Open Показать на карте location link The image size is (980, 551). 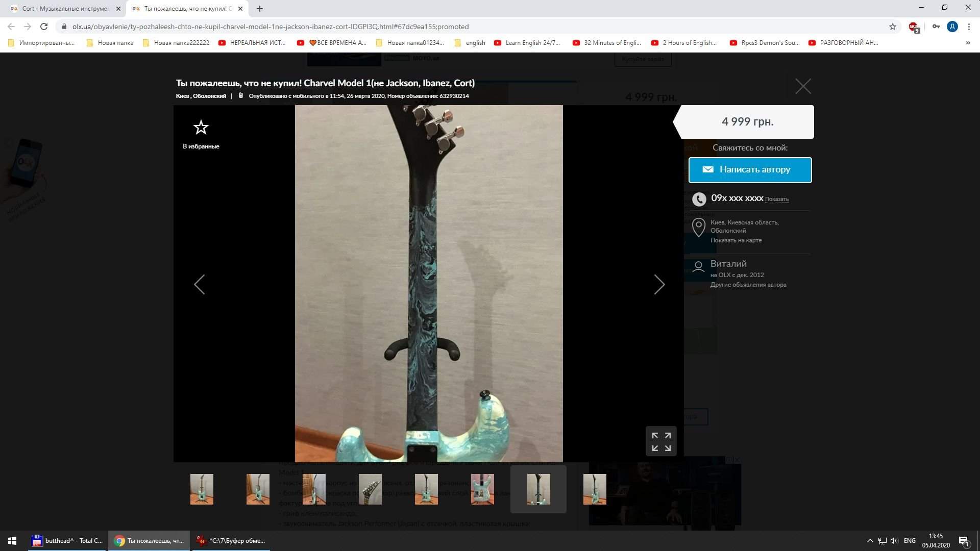[736, 240]
